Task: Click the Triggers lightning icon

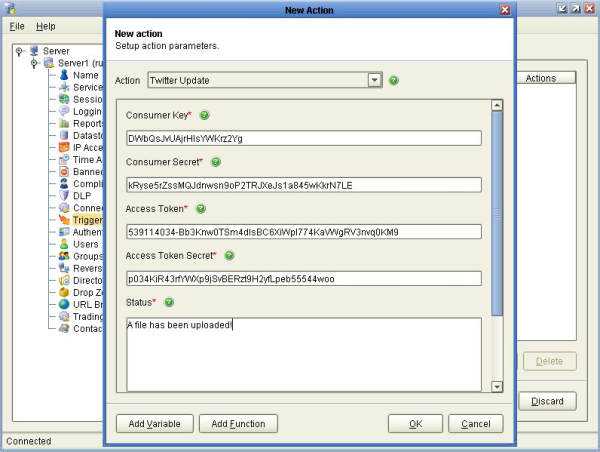Action: click(x=64, y=220)
